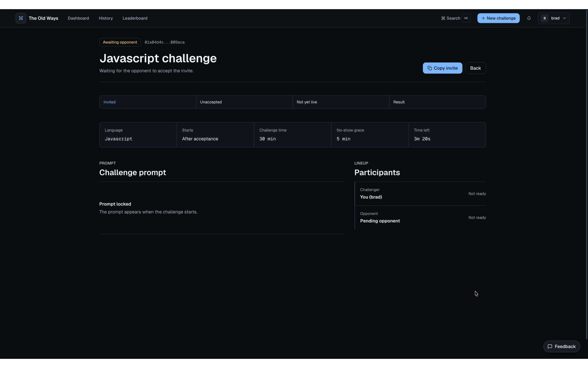Select the Pending opponent row
This screenshot has width=588, height=368.
point(420,218)
